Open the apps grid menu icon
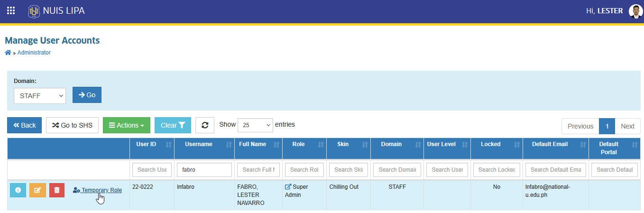This screenshot has width=644, height=213. coord(10,10)
